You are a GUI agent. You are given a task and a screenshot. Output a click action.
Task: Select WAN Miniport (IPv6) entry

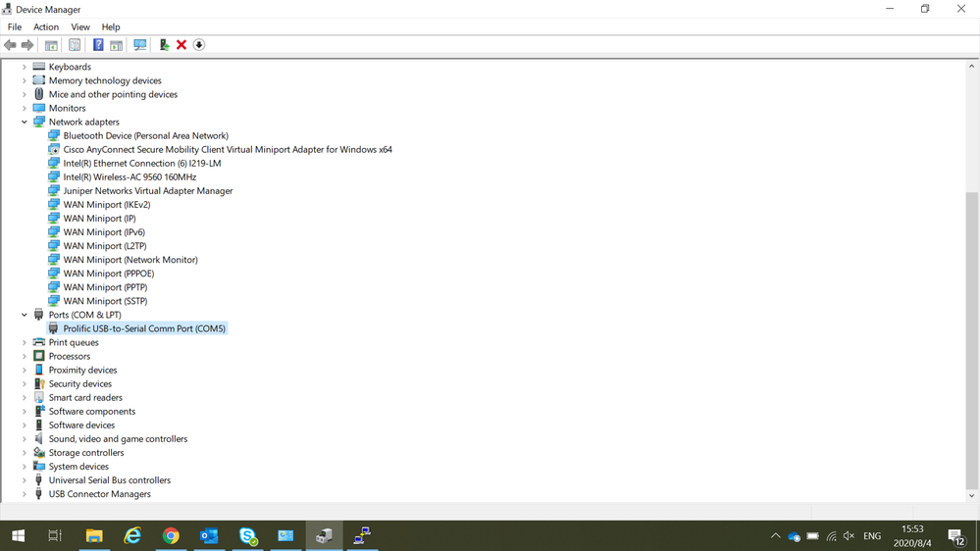click(x=104, y=232)
